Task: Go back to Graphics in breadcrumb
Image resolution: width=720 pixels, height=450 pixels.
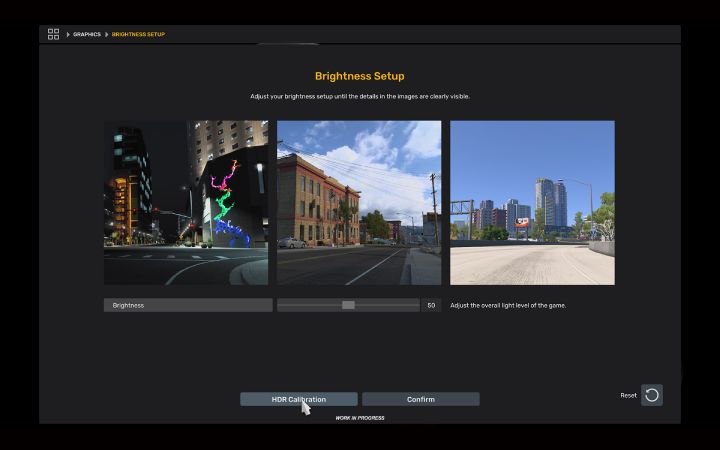Action: point(87,35)
